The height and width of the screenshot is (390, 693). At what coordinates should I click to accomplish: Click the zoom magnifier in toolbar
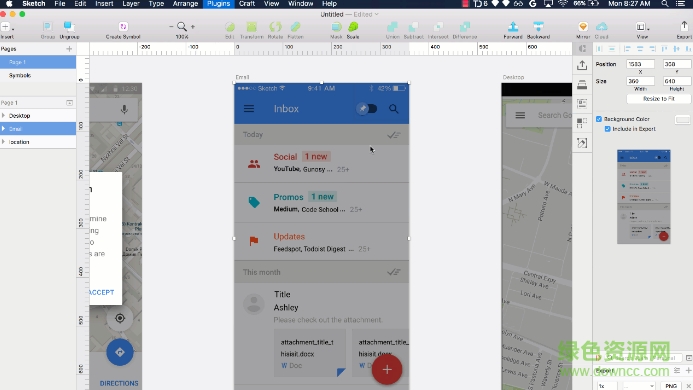pyautogui.click(x=182, y=27)
